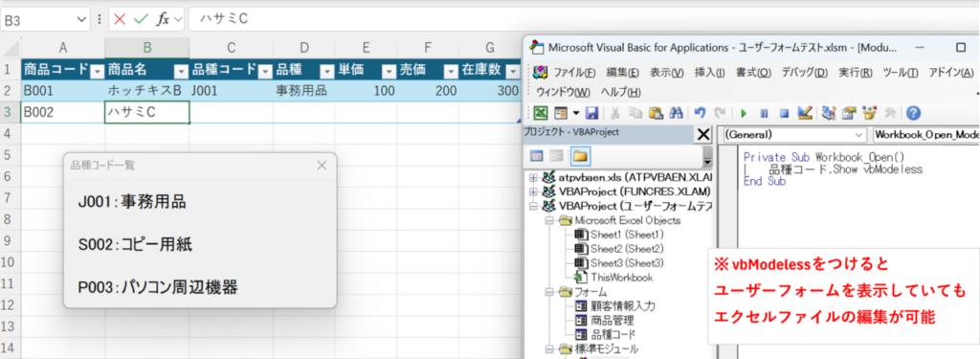Click cell containing ホッチキスB

(146, 91)
